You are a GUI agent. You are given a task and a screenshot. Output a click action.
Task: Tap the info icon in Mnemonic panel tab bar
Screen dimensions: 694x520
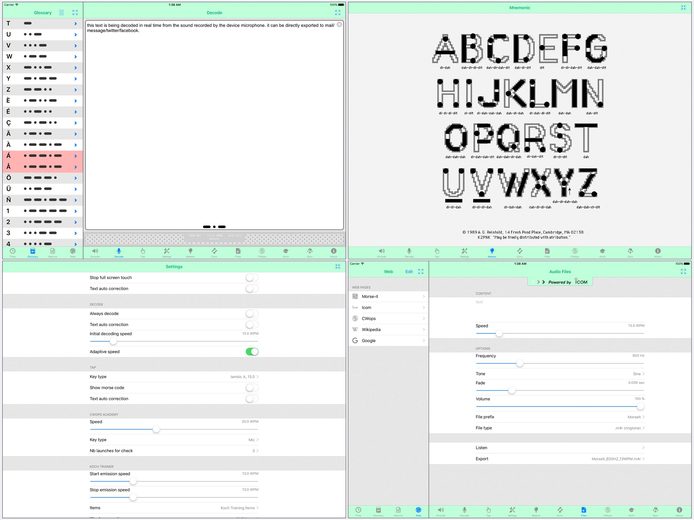pyautogui.click(x=658, y=252)
